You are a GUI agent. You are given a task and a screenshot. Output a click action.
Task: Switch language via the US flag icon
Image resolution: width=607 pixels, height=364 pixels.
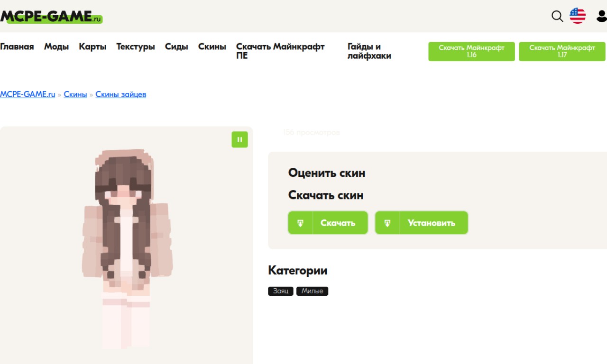coord(578,16)
